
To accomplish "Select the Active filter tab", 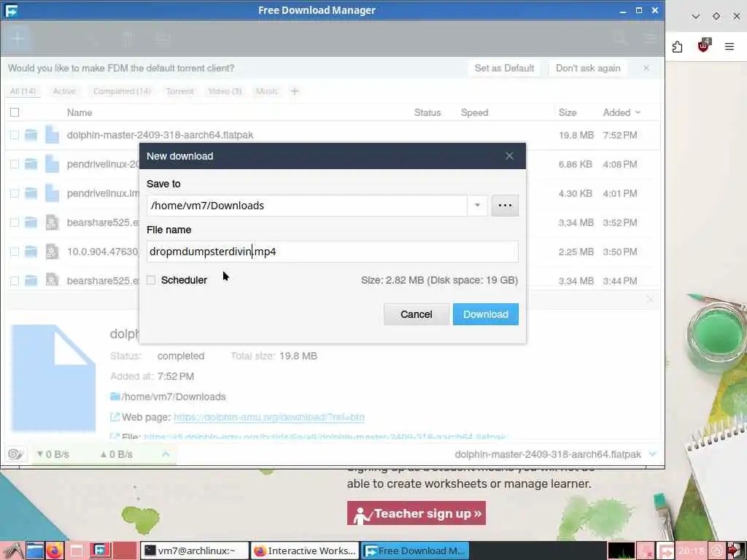I will coord(64,91).
